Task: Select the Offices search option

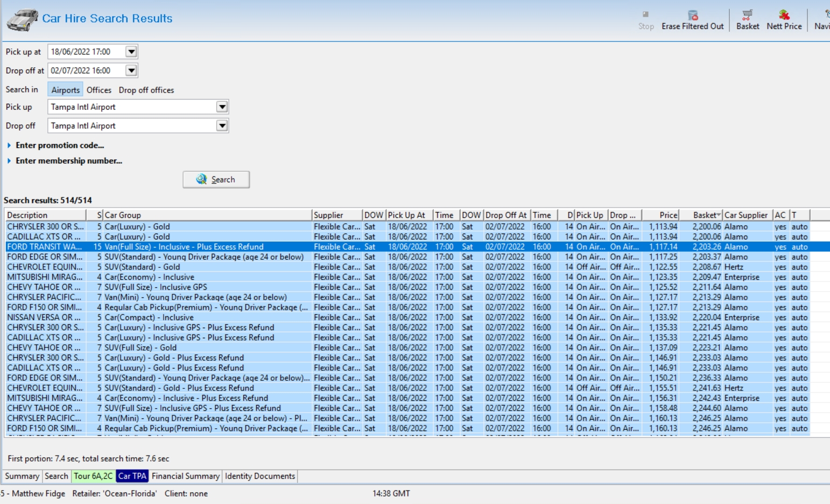Action: (99, 90)
